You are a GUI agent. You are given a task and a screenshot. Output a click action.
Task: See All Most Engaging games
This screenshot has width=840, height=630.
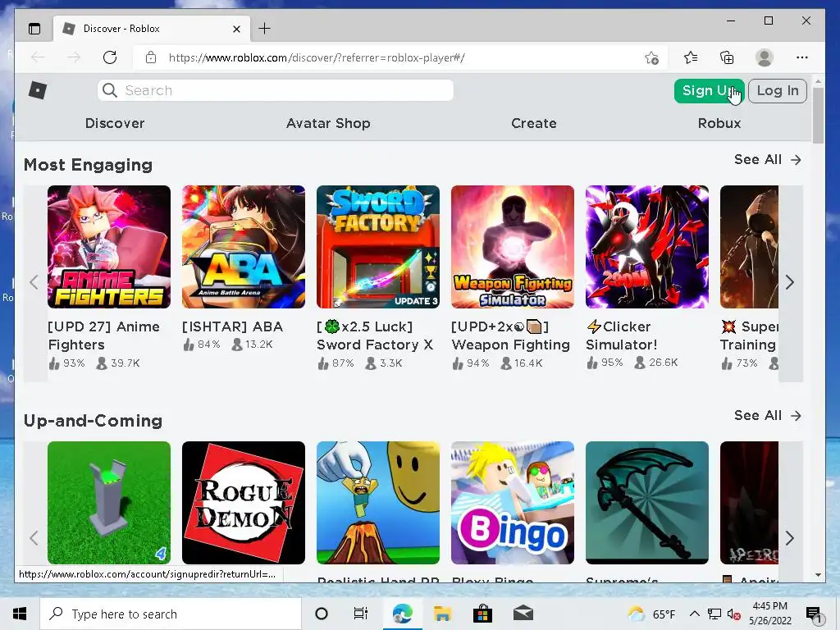click(768, 160)
